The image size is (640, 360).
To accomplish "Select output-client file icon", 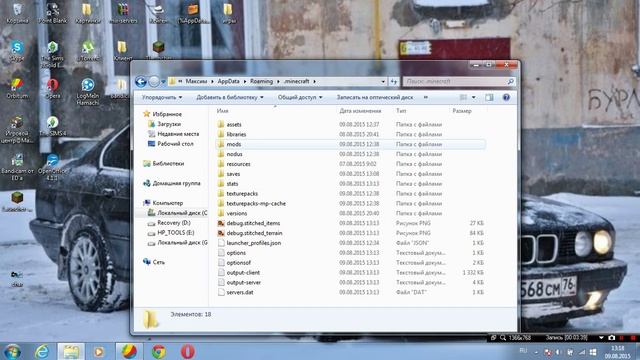I will (x=221, y=272).
